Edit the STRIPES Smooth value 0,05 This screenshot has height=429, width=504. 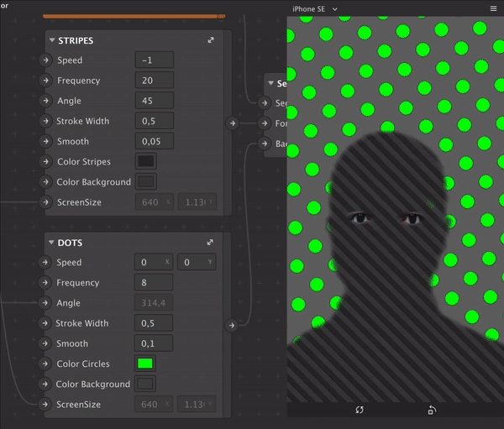click(155, 141)
